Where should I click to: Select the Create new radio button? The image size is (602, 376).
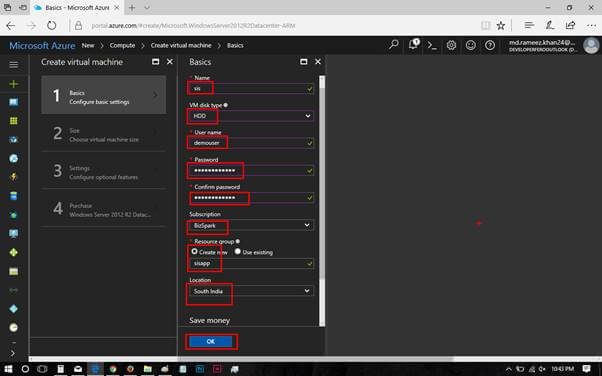(x=194, y=251)
